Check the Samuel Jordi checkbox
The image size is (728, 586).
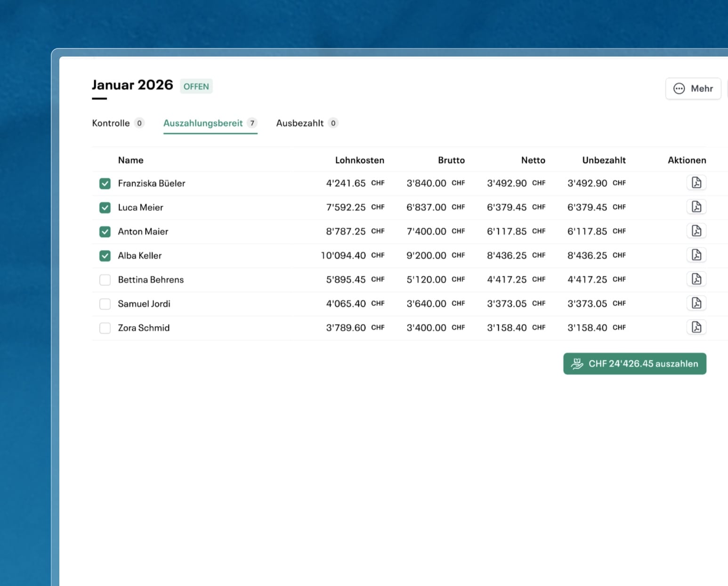coord(105,304)
